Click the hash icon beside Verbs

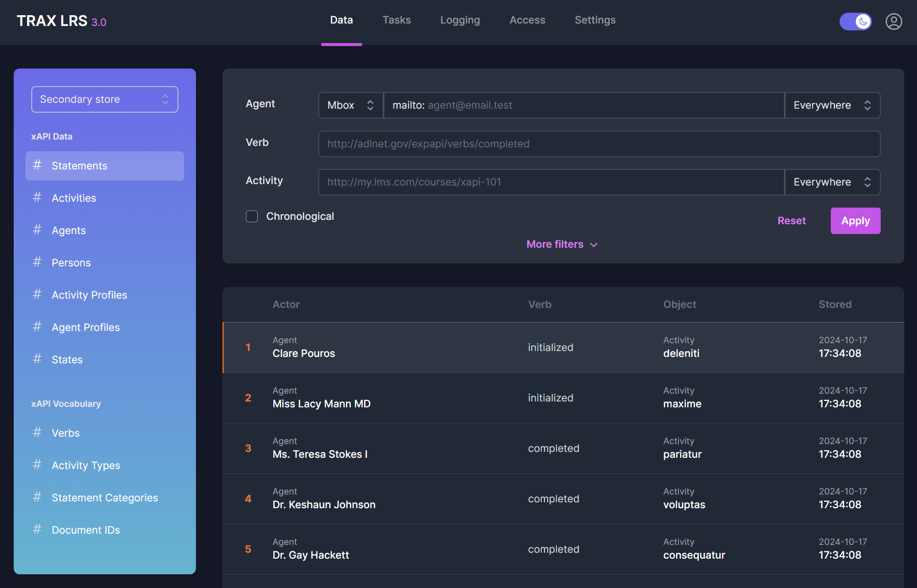tap(37, 433)
